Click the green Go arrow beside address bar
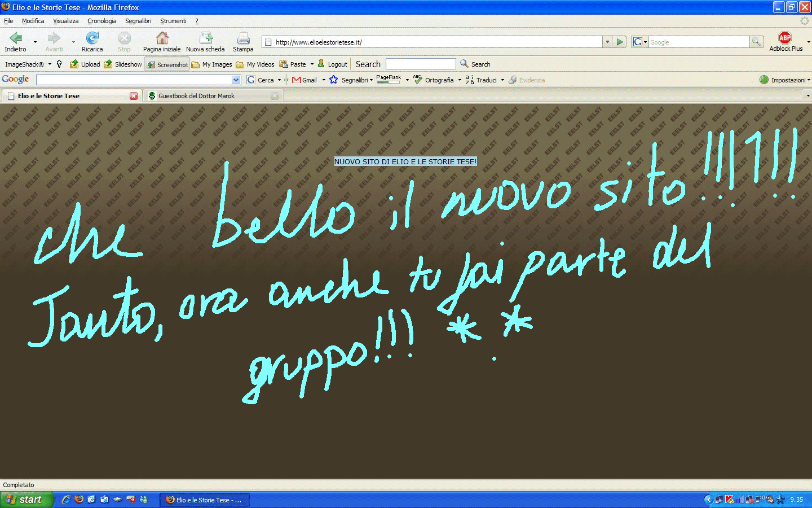 (x=620, y=42)
